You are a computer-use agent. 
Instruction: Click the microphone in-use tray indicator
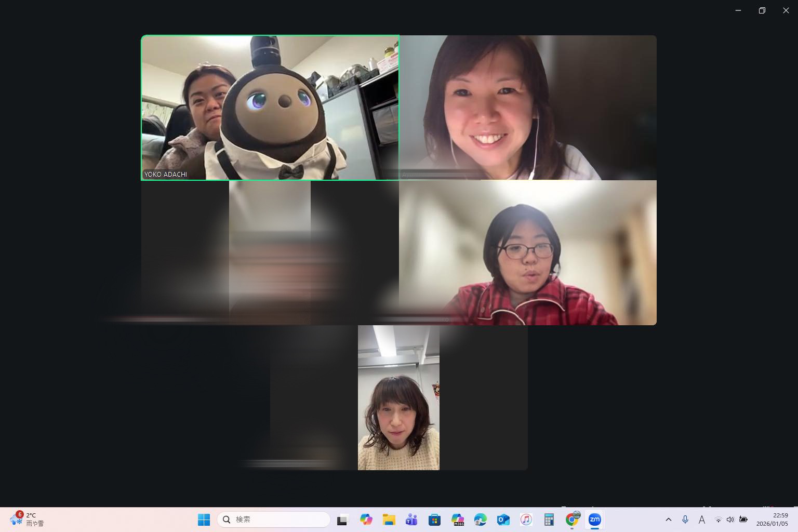pyautogui.click(x=685, y=520)
